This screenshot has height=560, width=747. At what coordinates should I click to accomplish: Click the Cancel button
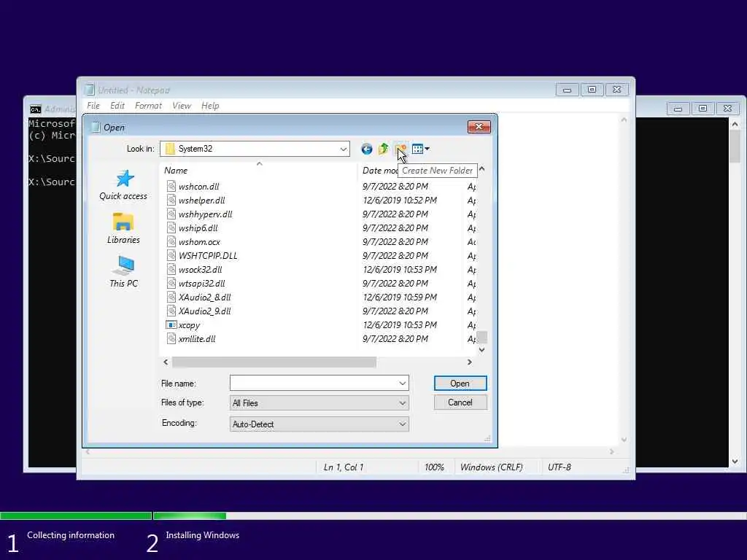(460, 402)
